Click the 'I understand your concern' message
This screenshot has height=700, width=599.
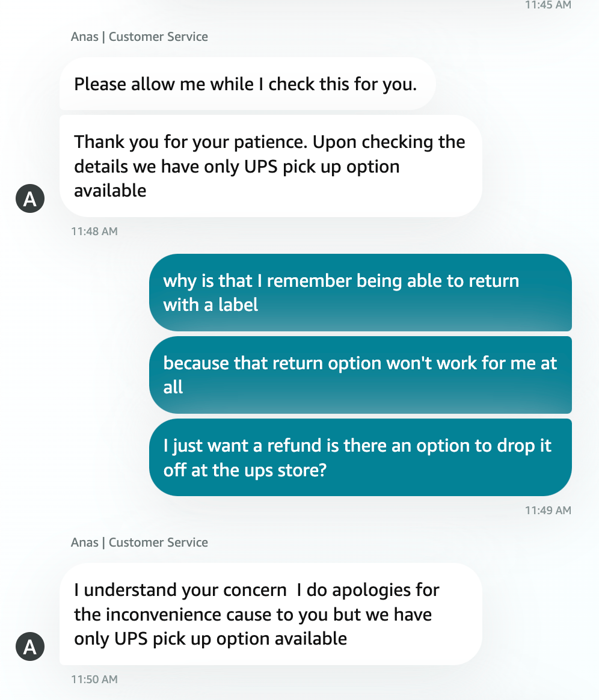coord(269,614)
